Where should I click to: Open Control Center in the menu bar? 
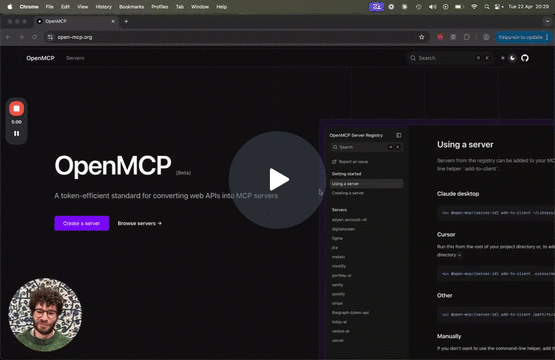click(498, 7)
